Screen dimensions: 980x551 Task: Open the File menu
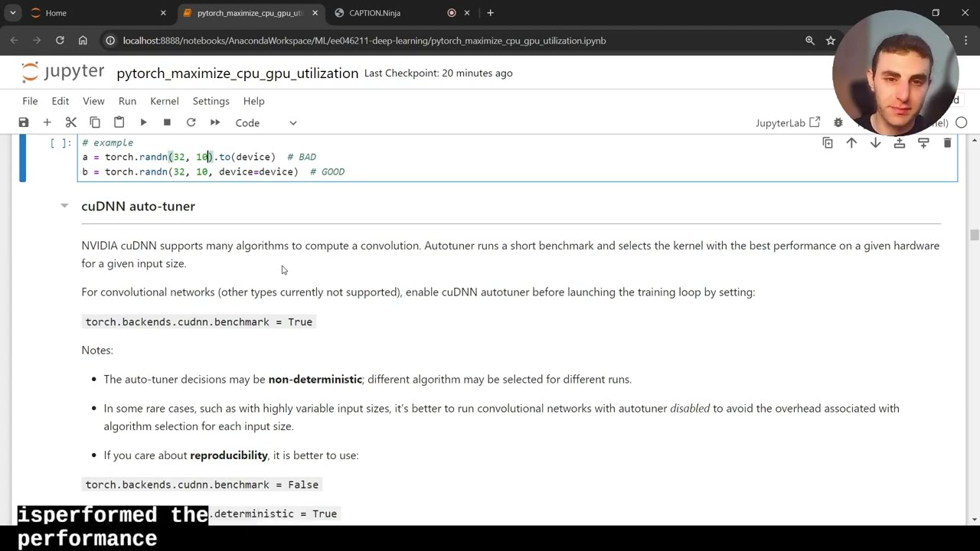pyautogui.click(x=30, y=101)
